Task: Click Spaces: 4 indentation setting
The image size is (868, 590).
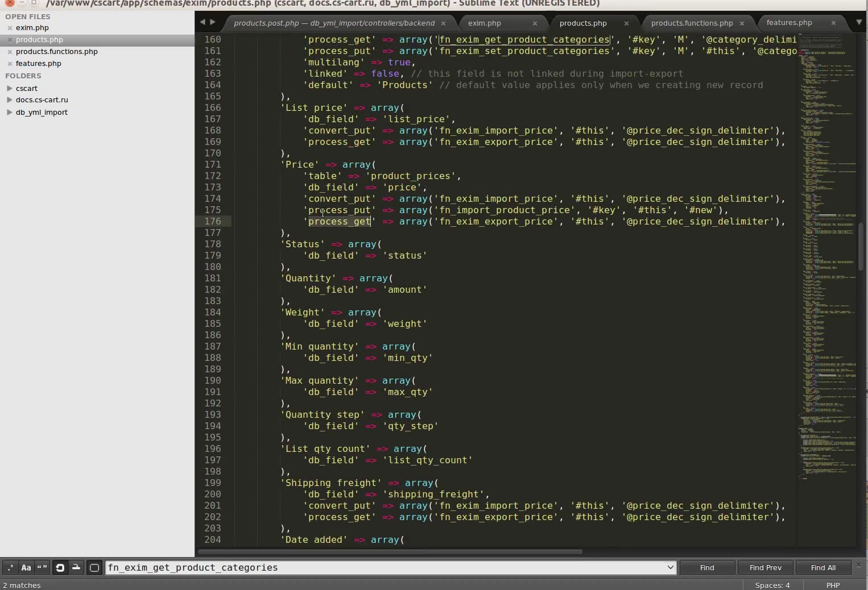Action: click(x=772, y=585)
